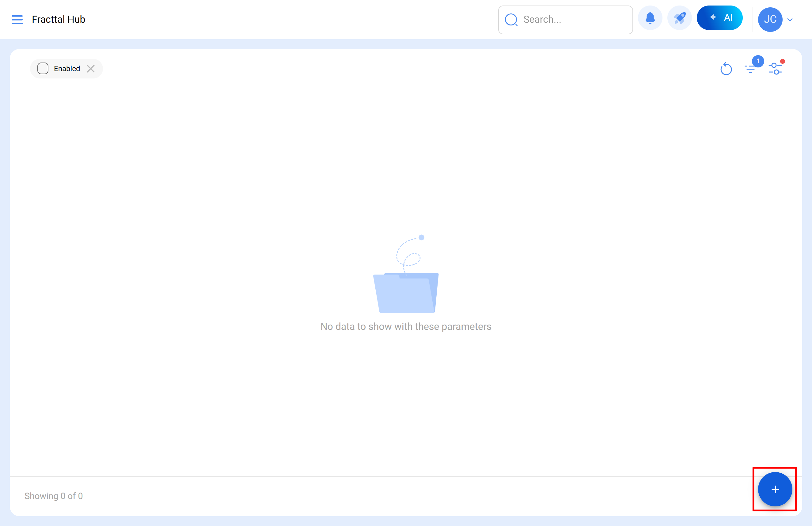812x526 pixels.
Task: Open the filters icon with badge
Action: (750, 69)
